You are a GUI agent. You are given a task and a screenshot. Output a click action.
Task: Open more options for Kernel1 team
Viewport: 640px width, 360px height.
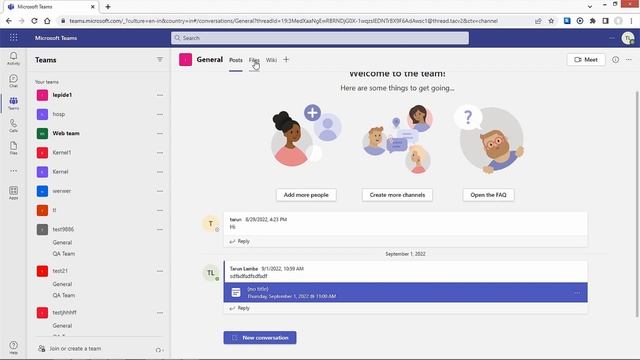160,153
